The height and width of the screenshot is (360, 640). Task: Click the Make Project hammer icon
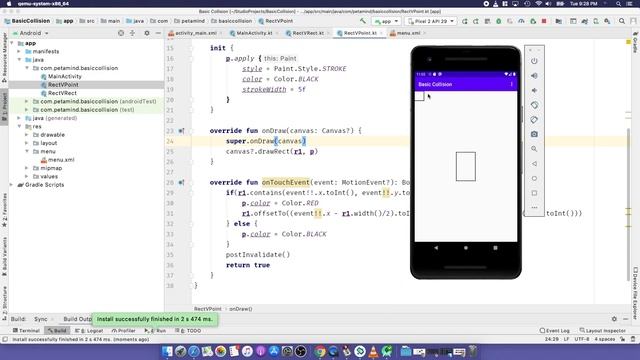[362, 21]
